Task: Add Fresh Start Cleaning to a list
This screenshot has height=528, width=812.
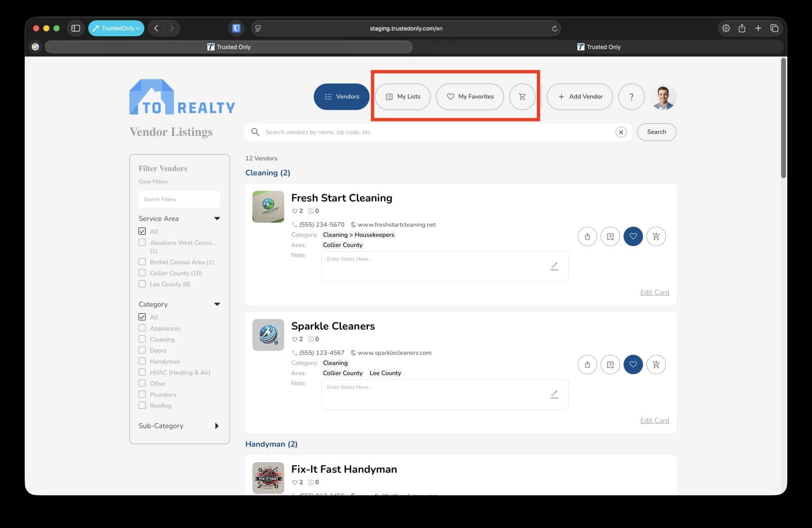Action: click(610, 236)
